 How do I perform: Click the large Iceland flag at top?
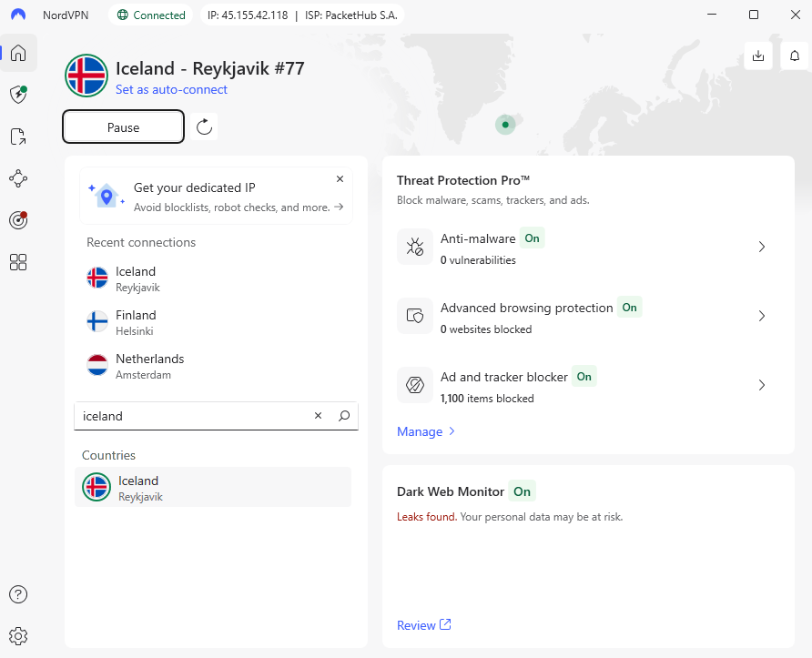tap(86, 76)
